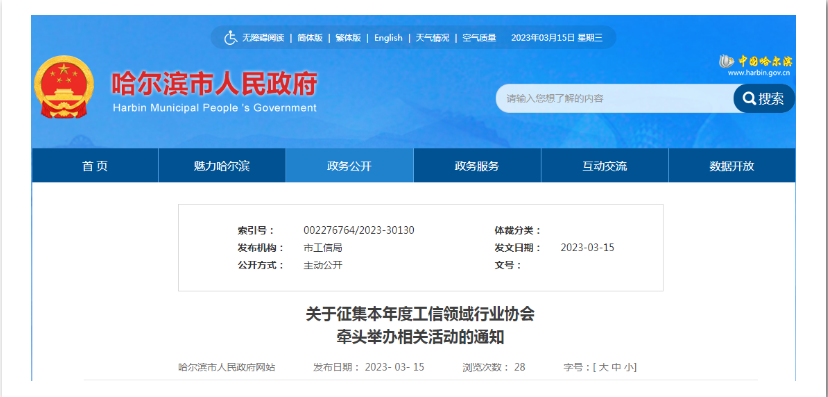Open 天气情况 weather link
Image resolution: width=828 pixels, height=397 pixels.
coord(432,38)
